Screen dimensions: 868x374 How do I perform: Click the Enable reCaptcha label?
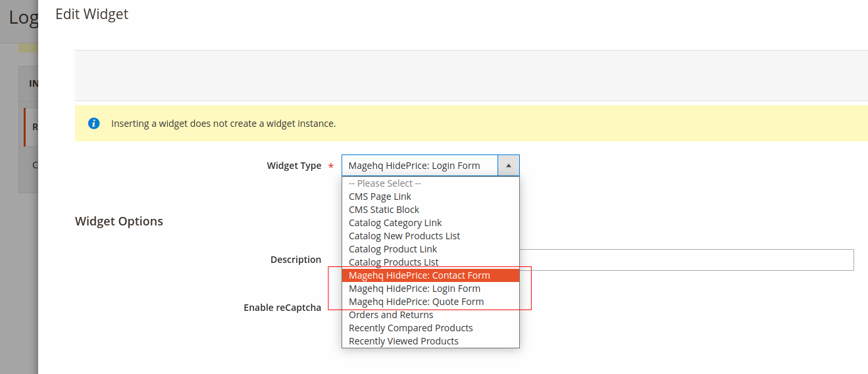click(x=282, y=307)
